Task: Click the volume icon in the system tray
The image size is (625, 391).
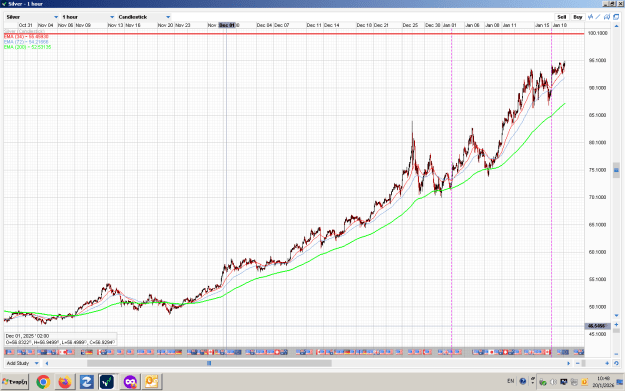Action: 553,382
